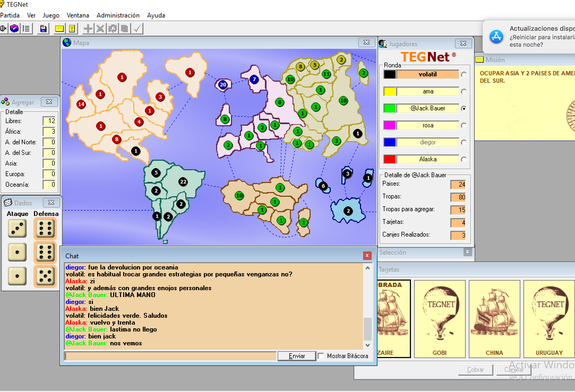This screenshot has width=575, height=392.
Task: Click the Canjear button
Action: [x=514, y=369]
